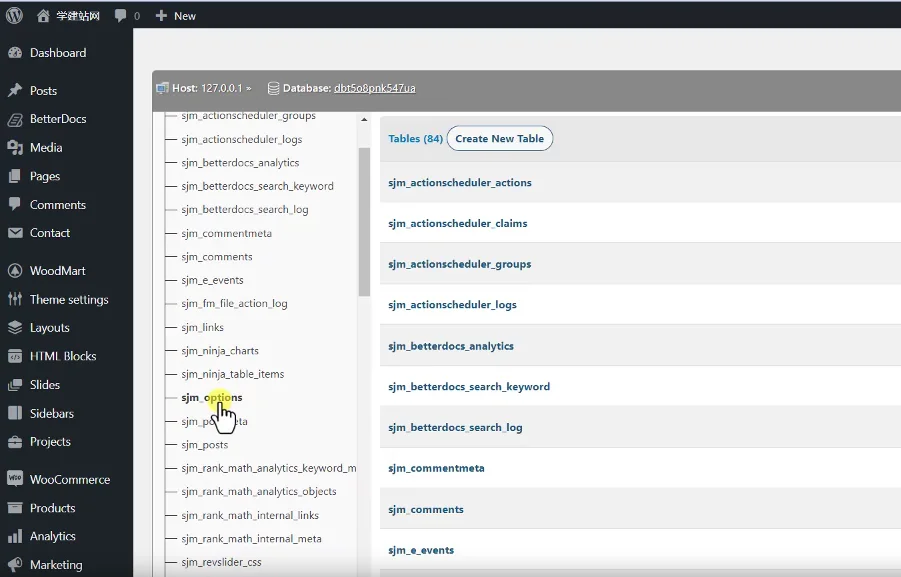
Task: Click the WoodMart logo icon
Action: click(x=15, y=271)
